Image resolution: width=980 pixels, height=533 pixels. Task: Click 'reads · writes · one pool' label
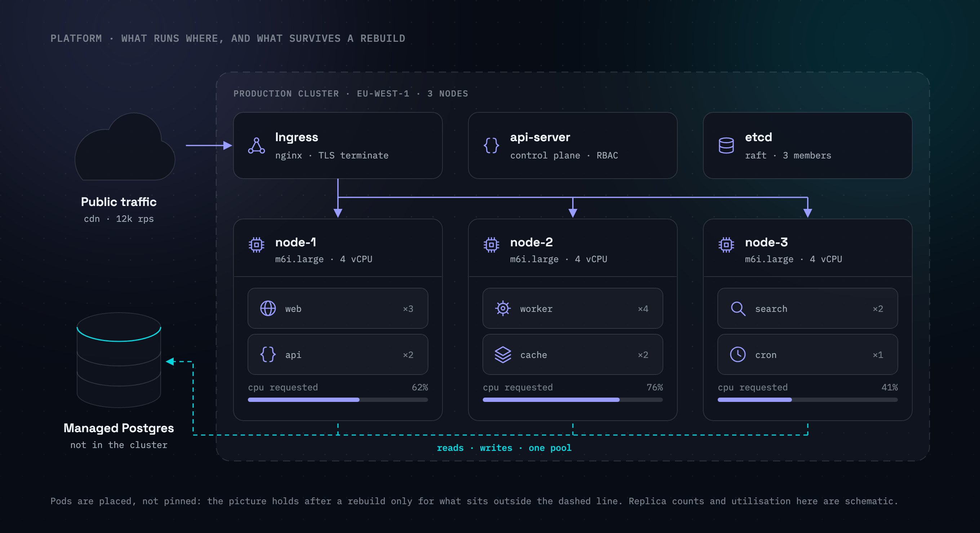click(x=504, y=448)
